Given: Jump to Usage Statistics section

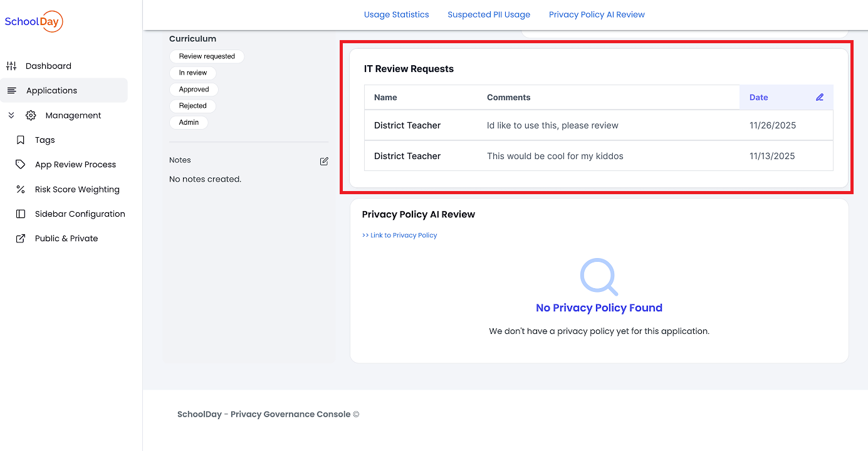Looking at the screenshot, I should click(397, 14).
